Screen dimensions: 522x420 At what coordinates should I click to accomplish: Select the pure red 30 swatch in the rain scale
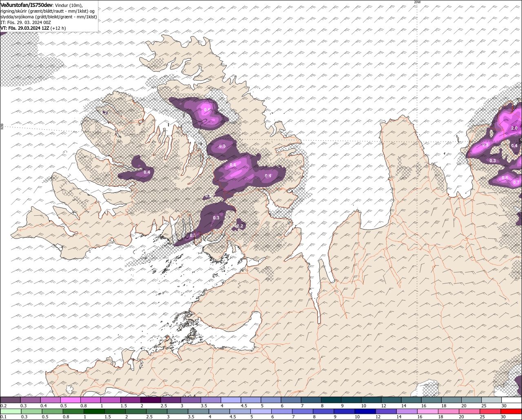point(511,411)
